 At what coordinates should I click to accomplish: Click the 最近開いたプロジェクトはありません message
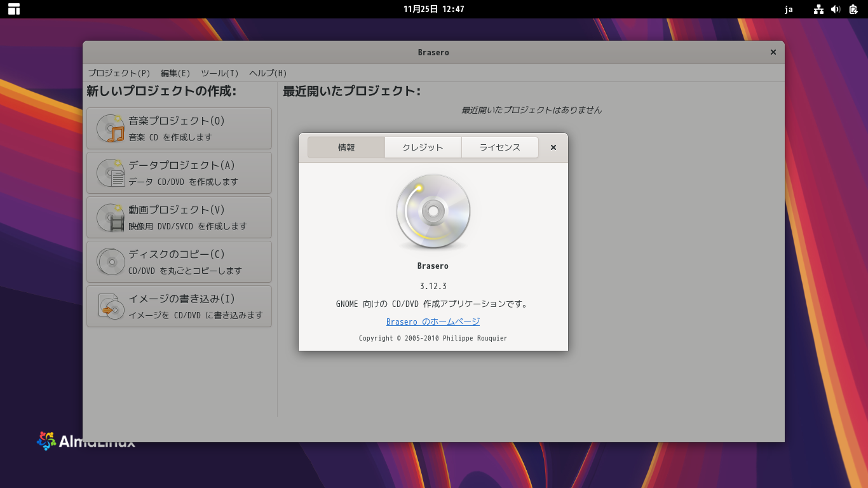tap(531, 110)
